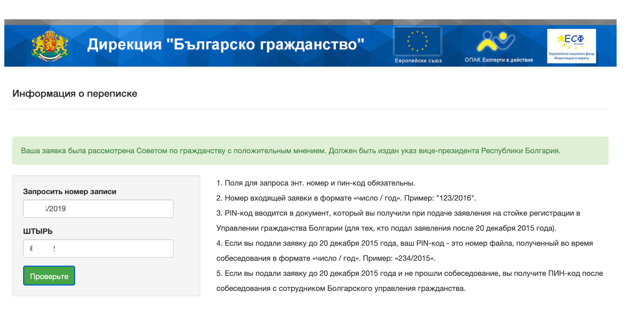Click the "Запросить номер записи" label
This screenshot has height=321, width=644.
tap(70, 192)
